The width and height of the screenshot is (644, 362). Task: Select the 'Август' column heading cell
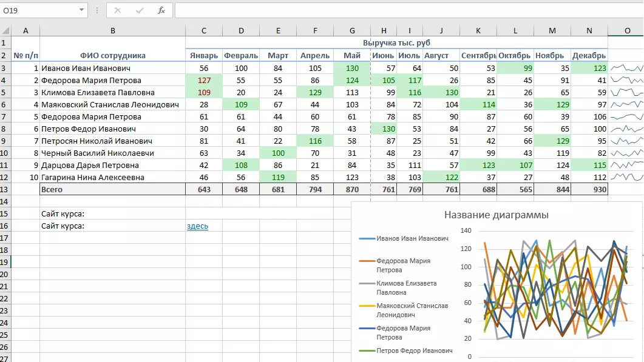click(441, 55)
